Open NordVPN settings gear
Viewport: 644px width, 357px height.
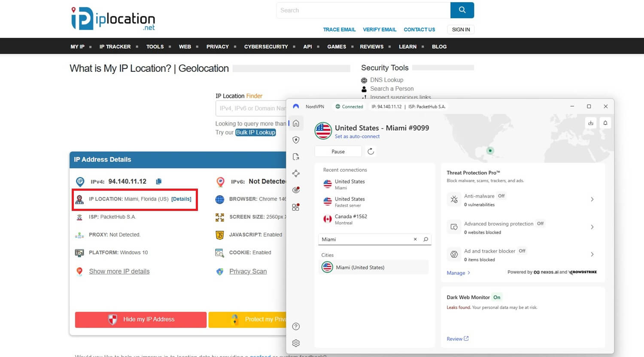pos(296,343)
